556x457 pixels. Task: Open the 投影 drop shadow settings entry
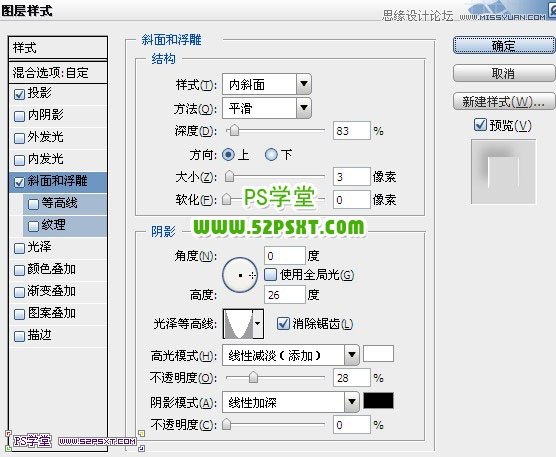40,93
